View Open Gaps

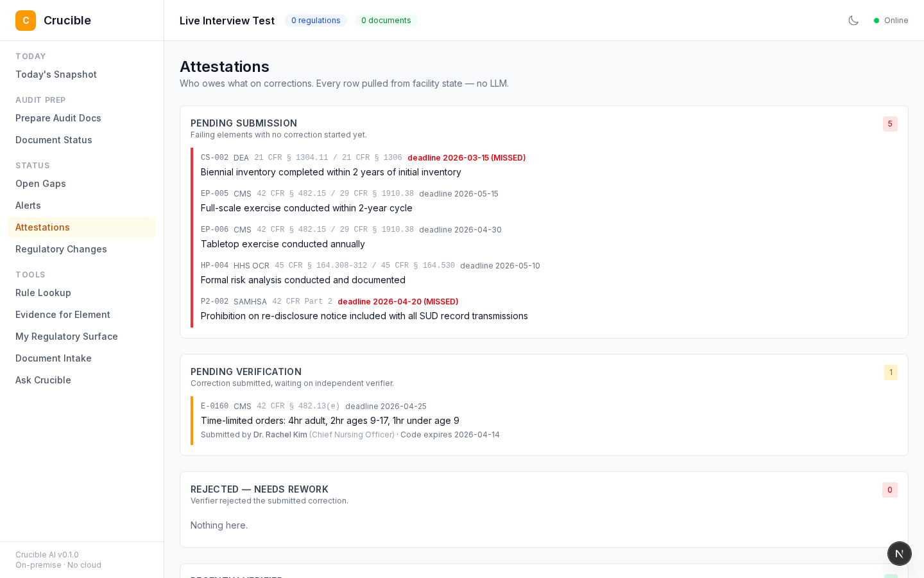tap(40, 184)
